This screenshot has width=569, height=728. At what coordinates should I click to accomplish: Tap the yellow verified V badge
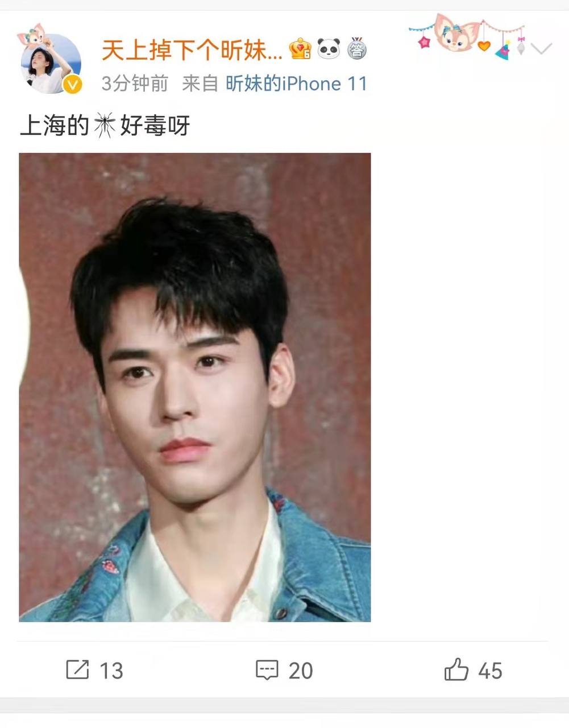[73, 85]
